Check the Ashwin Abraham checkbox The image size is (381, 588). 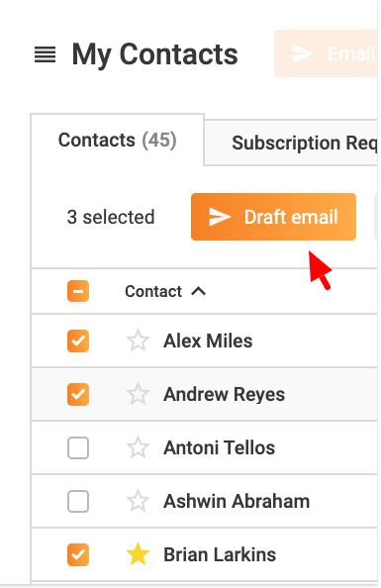(78, 501)
